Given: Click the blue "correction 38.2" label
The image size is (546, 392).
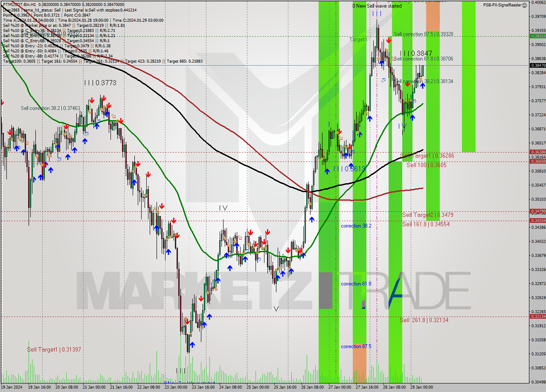Looking at the screenshot, I should (x=356, y=226).
